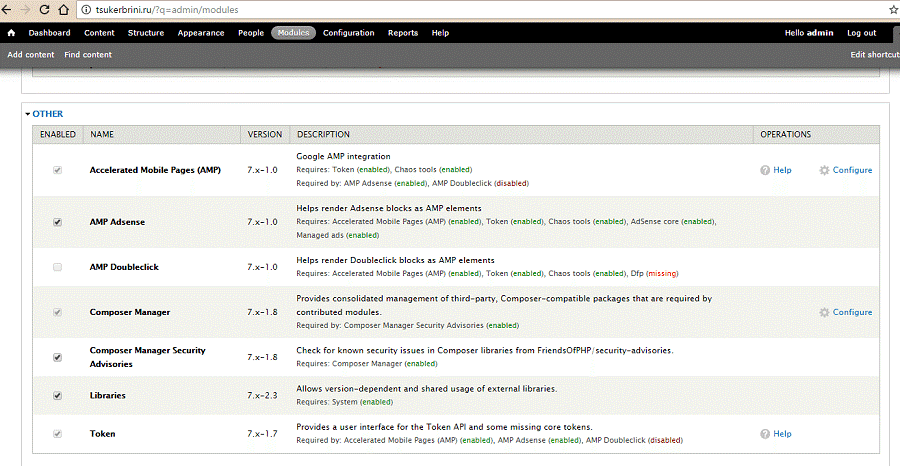900x466 pixels.
Task: Select the Modules menu item
Action: [293, 33]
